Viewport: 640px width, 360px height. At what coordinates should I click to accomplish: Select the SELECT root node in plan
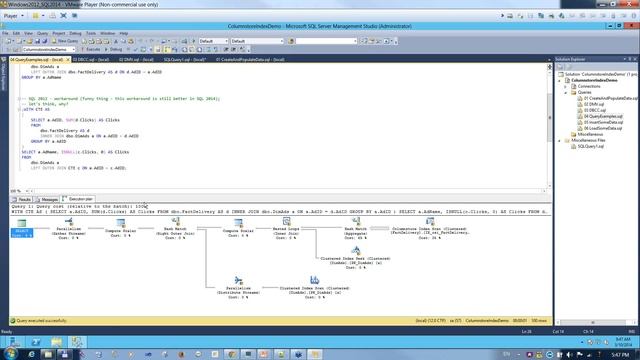(22, 228)
